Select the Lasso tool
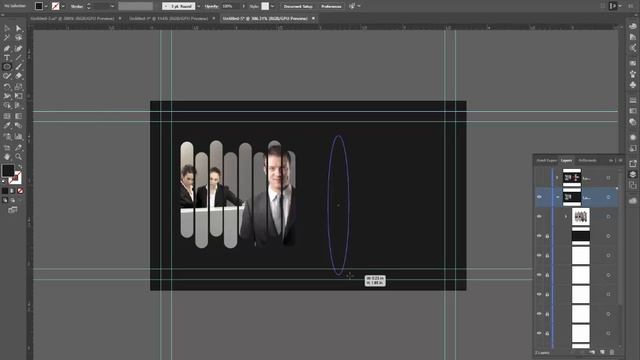The height and width of the screenshot is (360, 640). coord(18,38)
